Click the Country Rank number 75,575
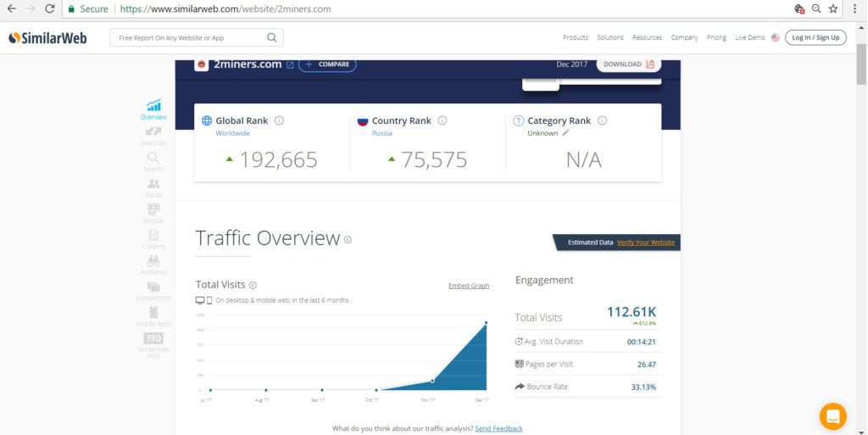The width and height of the screenshot is (868, 435). click(x=435, y=160)
